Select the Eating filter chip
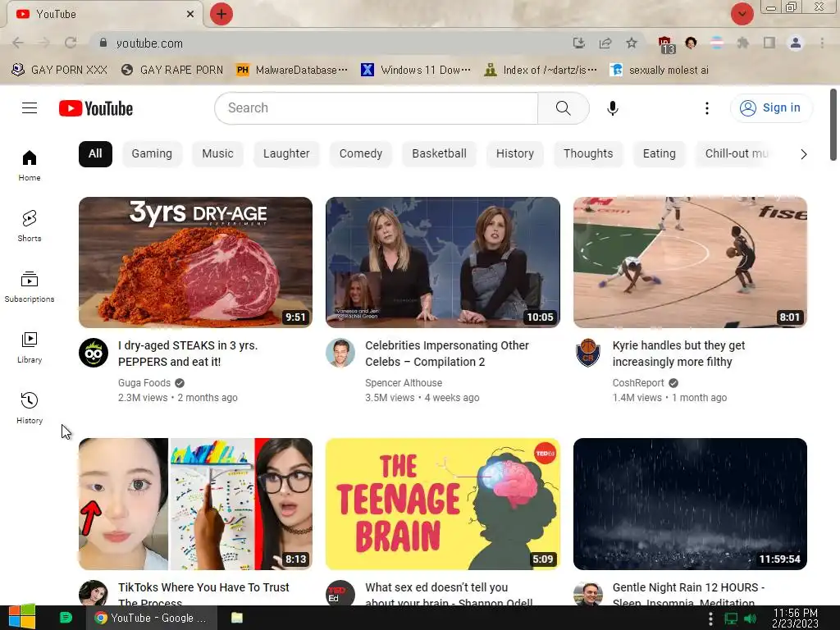 [x=659, y=153]
